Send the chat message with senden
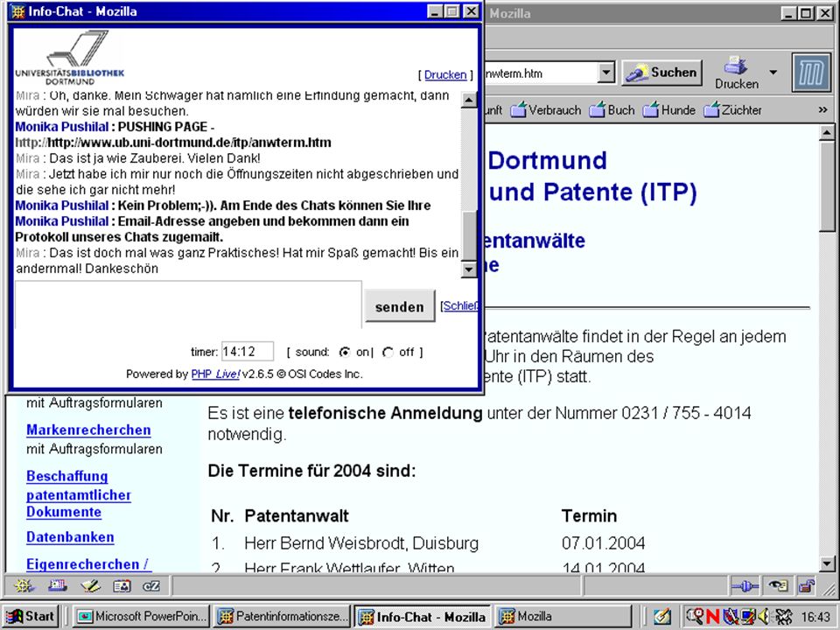 (x=400, y=306)
